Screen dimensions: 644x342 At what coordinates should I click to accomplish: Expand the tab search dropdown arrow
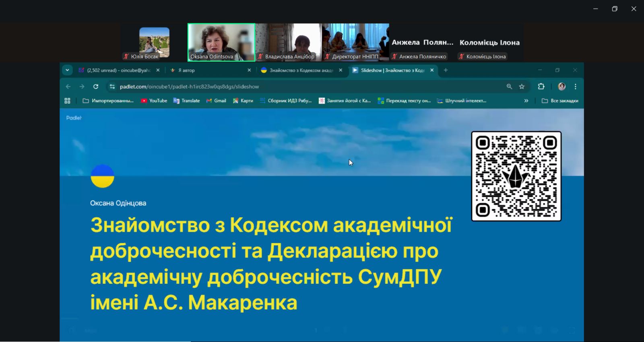(67, 70)
